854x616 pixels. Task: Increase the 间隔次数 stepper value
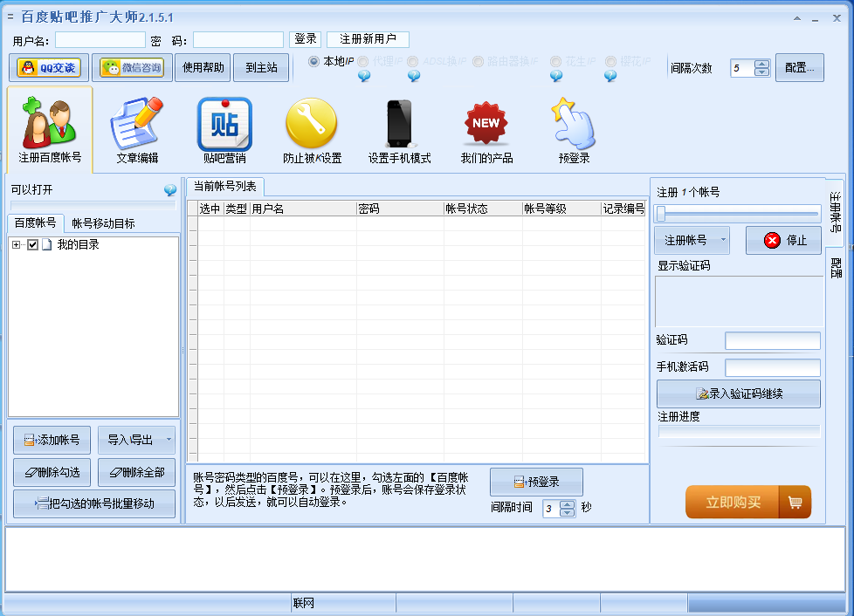[x=762, y=64]
